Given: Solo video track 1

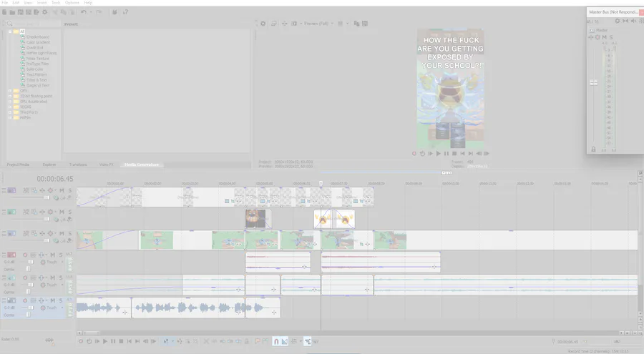Looking at the screenshot, I should 70,190.
